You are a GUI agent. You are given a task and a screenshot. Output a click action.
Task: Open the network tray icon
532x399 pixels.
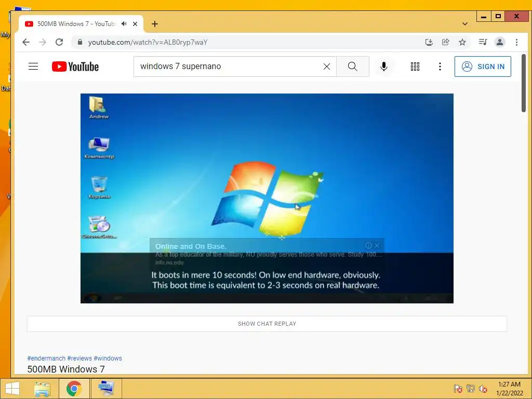(x=470, y=389)
